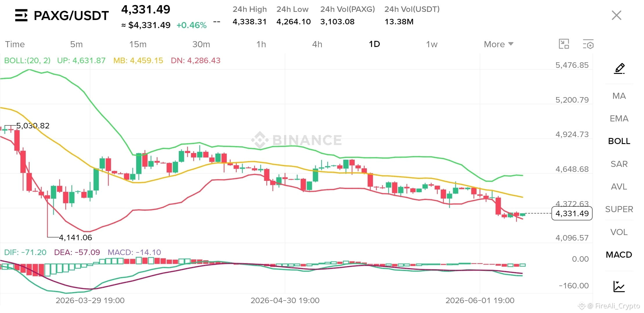The image size is (644, 313).
Task: Toggle the MA indicator
Action: 619,96
